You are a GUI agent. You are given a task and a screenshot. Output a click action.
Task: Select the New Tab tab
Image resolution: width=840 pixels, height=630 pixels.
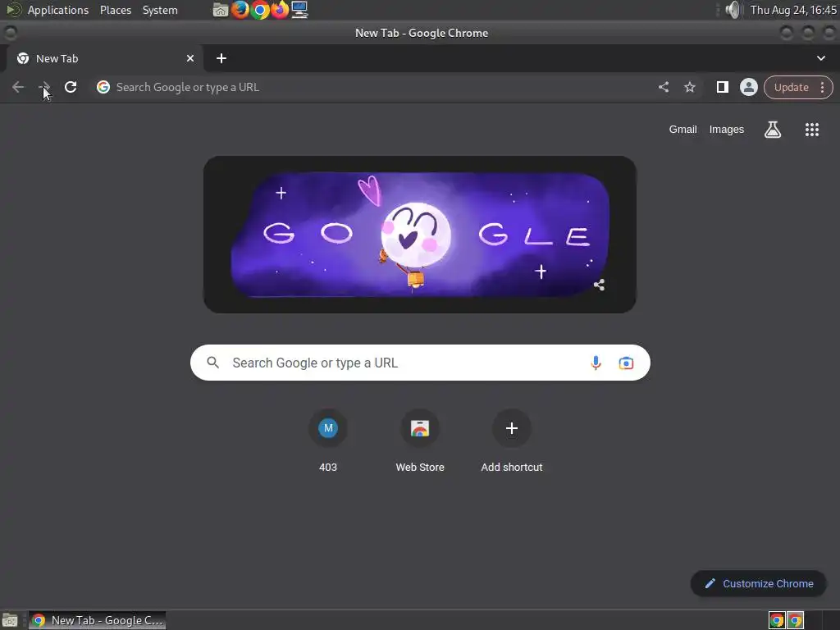pos(106,58)
